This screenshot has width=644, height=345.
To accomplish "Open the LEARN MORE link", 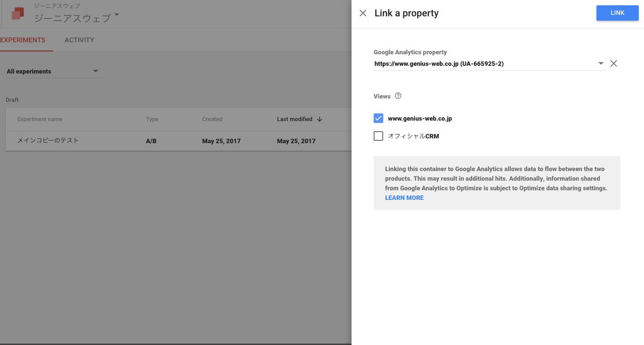I will (404, 198).
